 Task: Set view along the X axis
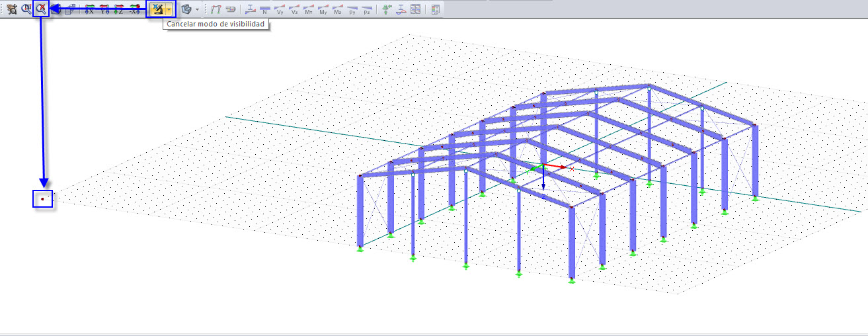click(x=89, y=9)
